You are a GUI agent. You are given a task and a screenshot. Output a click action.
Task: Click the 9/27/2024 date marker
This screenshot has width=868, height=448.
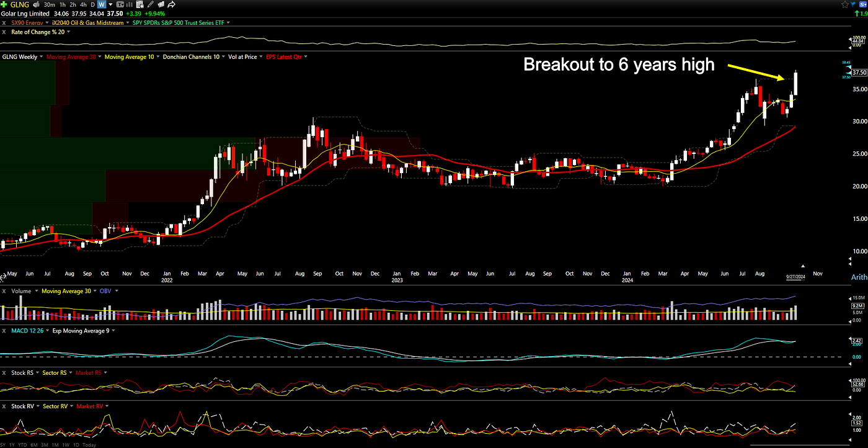[795, 277]
